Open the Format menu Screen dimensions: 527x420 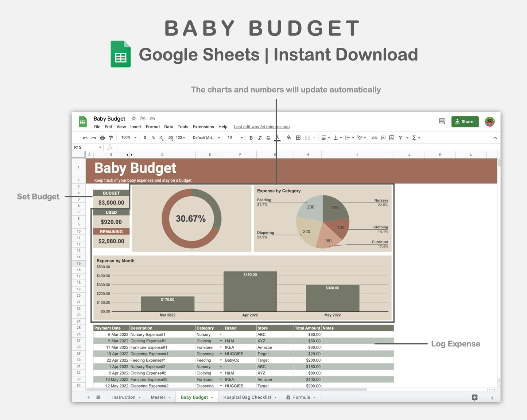pos(153,127)
